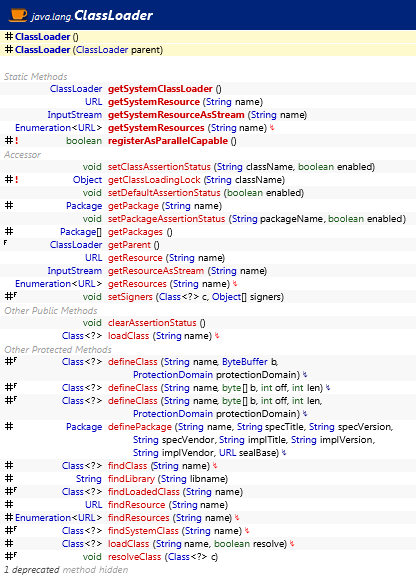Click the # marker on the findResource row

[9, 504]
